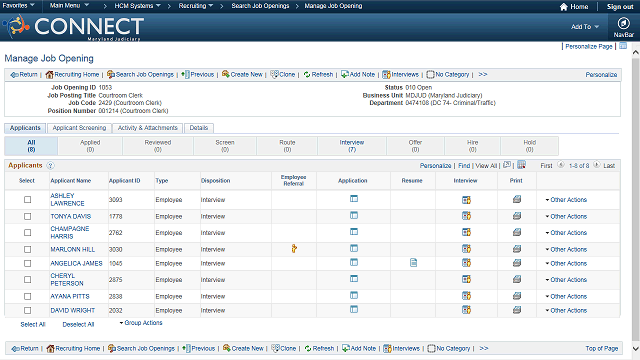Open the Group Actions dropdown
Screen dimensions: 640x360
point(141,323)
